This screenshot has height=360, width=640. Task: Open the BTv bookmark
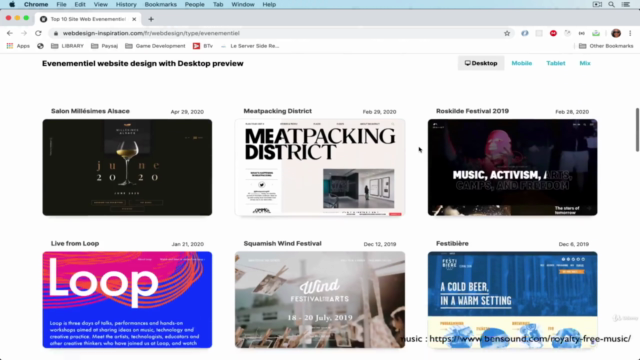tap(203, 46)
